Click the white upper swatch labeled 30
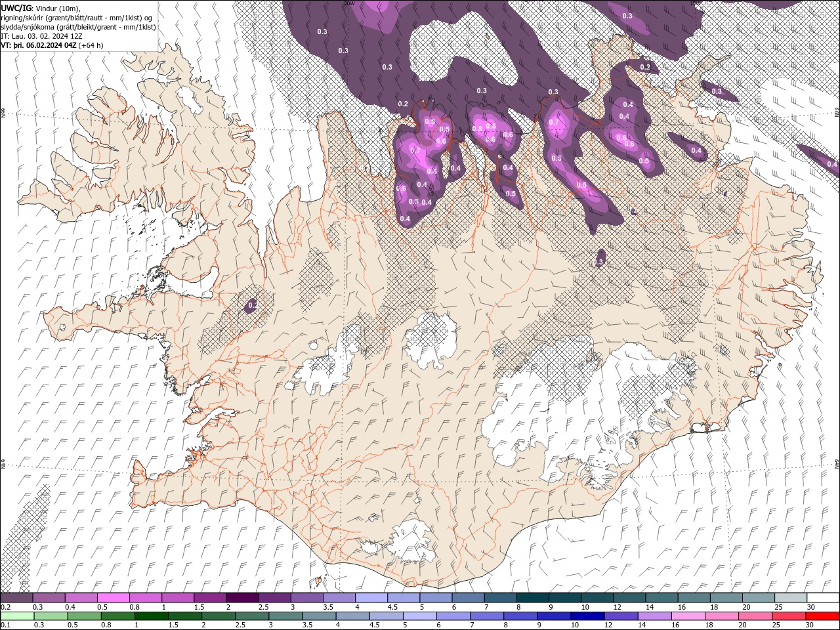 [824, 597]
